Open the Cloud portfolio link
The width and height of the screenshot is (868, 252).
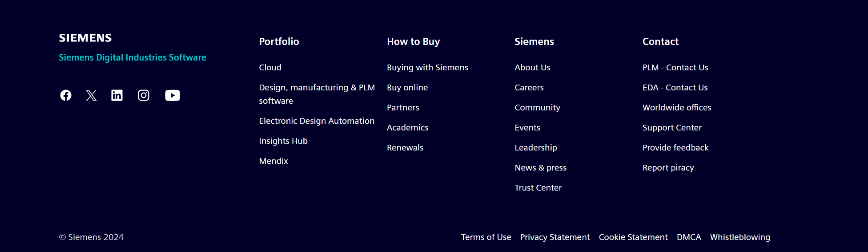270,67
